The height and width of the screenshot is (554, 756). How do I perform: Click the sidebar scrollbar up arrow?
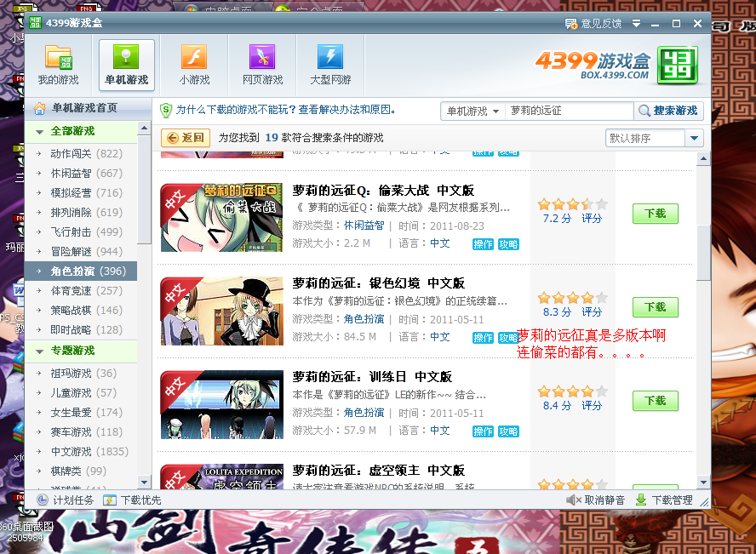144,129
